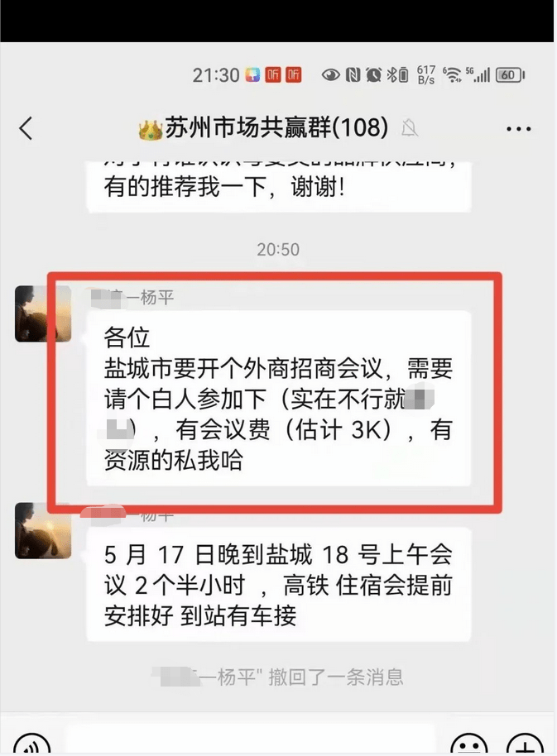Tap the Wi-Fi icon in status bar
The height and width of the screenshot is (756, 557).
pyautogui.click(x=452, y=74)
